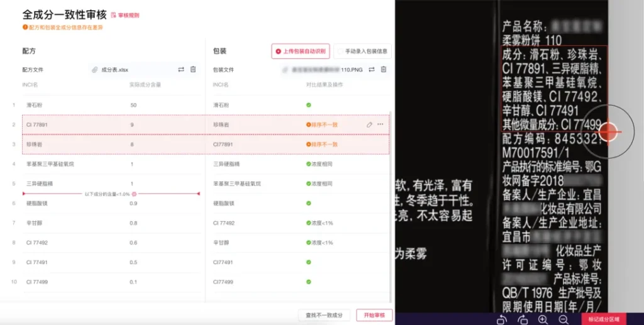Click the 开始审核 button
644x325 pixels.
(374, 314)
